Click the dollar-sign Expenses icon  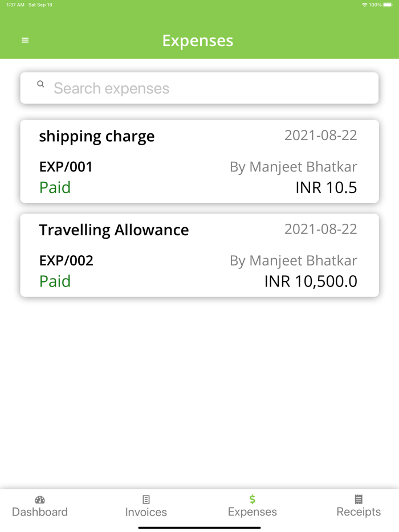[252, 498]
